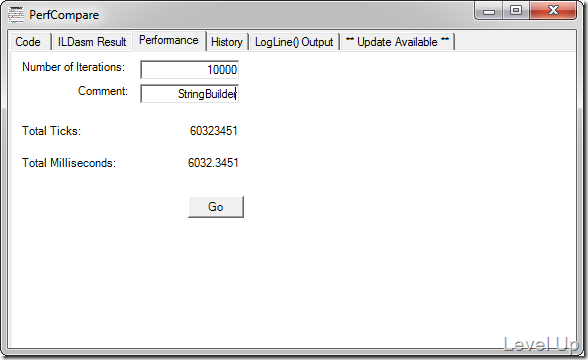Click the Comment label
This screenshot has height=360, width=588.
click(103, 91)
